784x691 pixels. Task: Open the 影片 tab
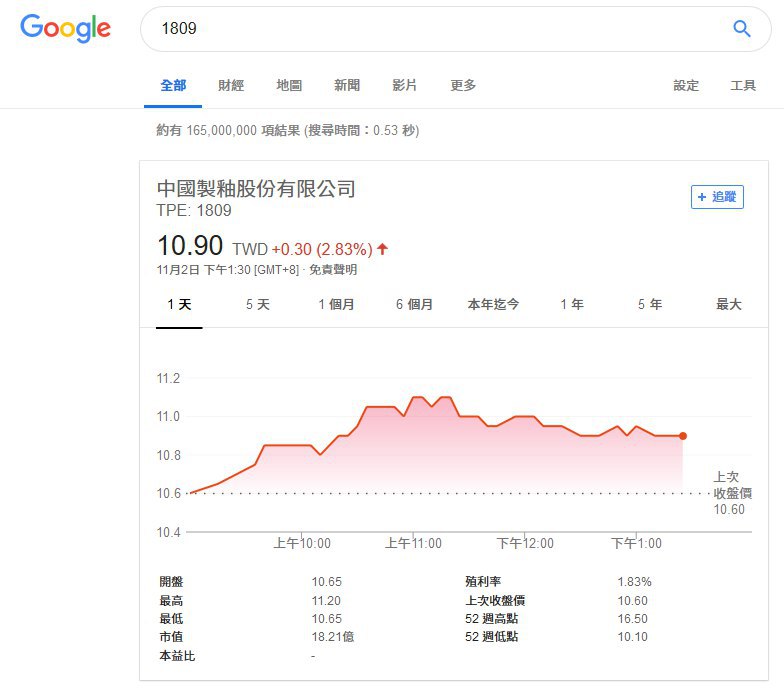pos(404,86)
